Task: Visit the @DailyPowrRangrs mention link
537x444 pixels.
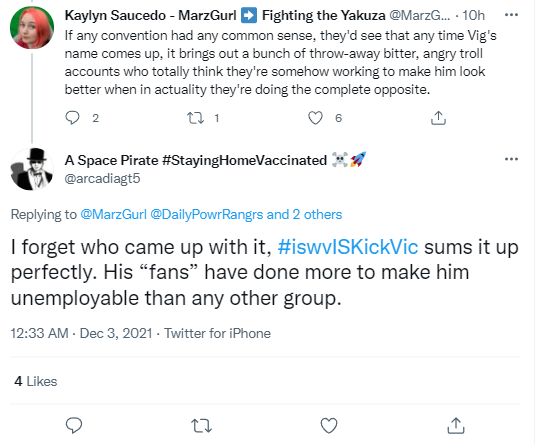Action: pyautogui.click(x=207, y=214)
